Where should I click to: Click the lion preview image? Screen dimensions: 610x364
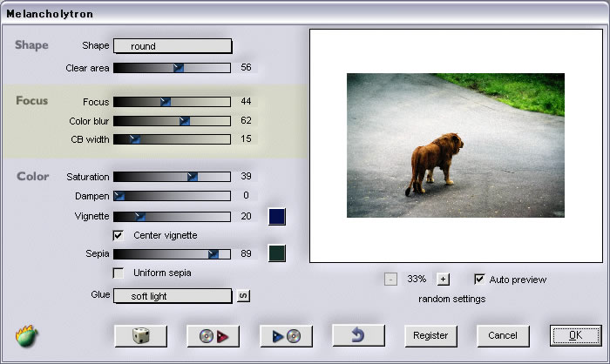456,145
